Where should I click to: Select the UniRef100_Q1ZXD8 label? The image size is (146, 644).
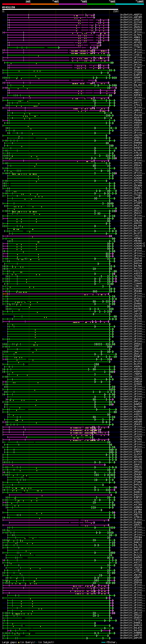click(x=131, y=193)
